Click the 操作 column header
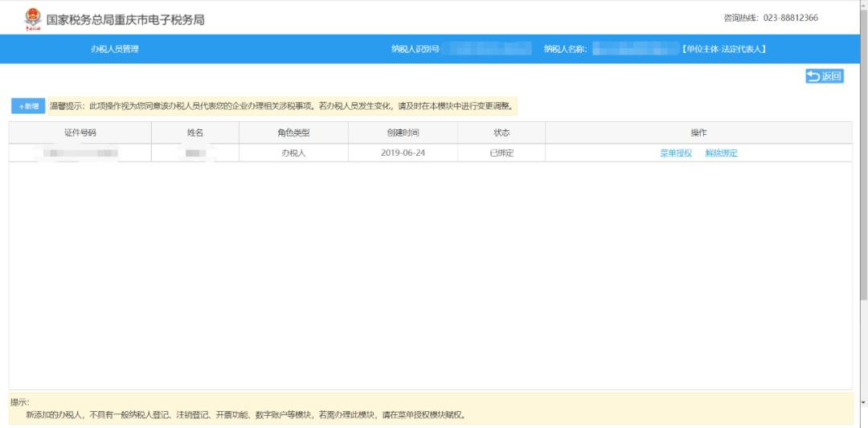Viewport: 868px width, 428px height. [698, 132]
